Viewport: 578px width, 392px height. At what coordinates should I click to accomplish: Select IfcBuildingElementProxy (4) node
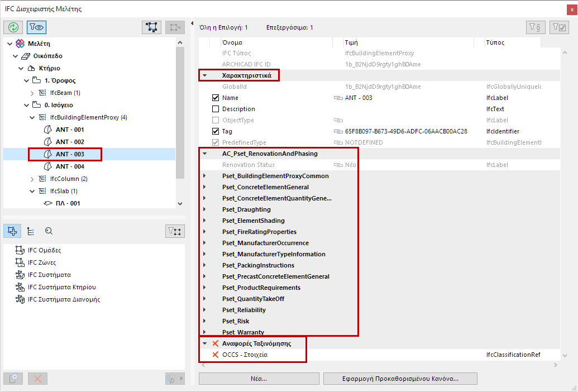tap(88, 117)
